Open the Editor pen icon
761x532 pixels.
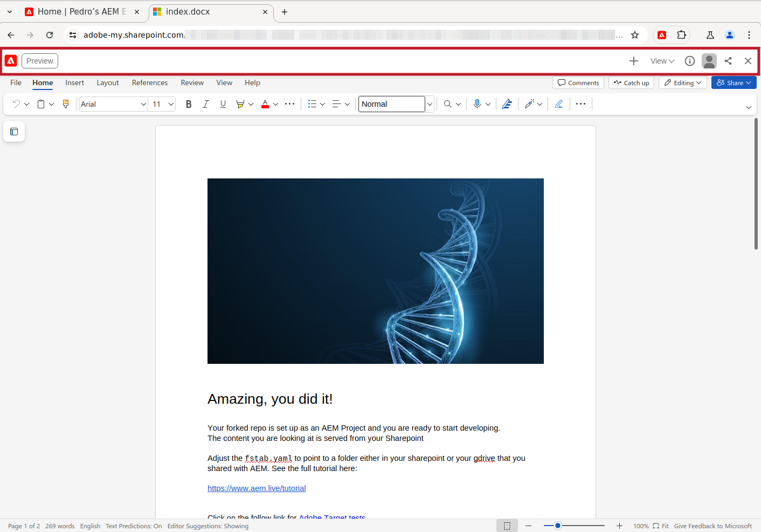[507, 104]
